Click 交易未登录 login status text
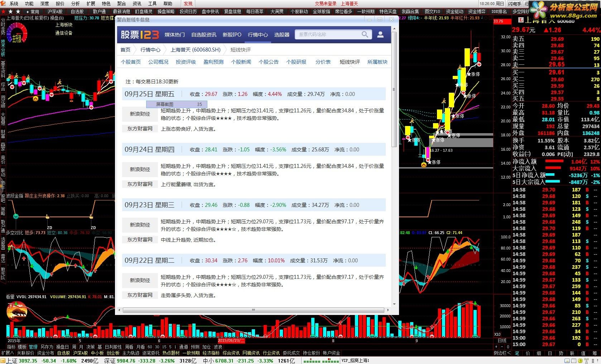 [x=326, y=4]
